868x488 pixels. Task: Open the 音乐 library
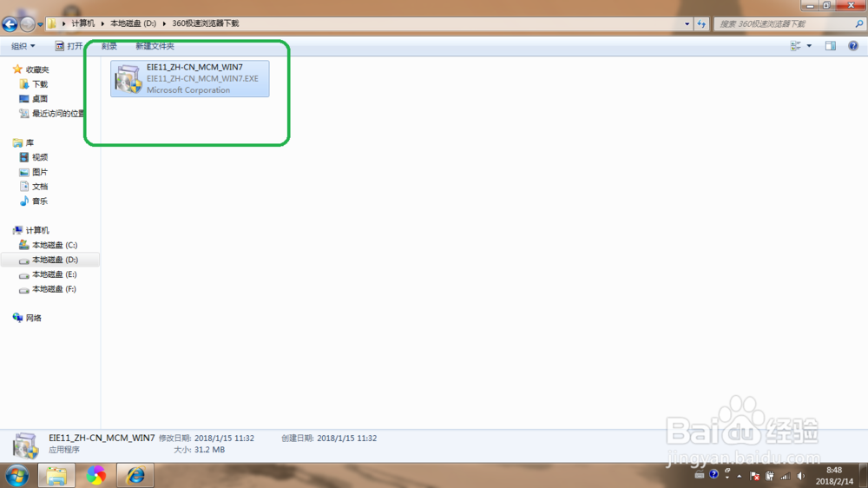40,201
